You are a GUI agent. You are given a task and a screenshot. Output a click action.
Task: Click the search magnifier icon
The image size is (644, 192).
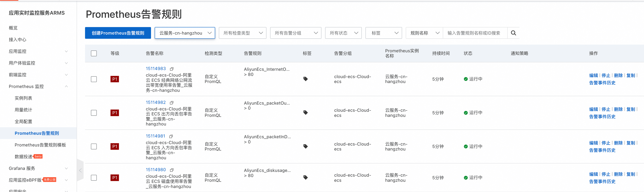[513, 33]
